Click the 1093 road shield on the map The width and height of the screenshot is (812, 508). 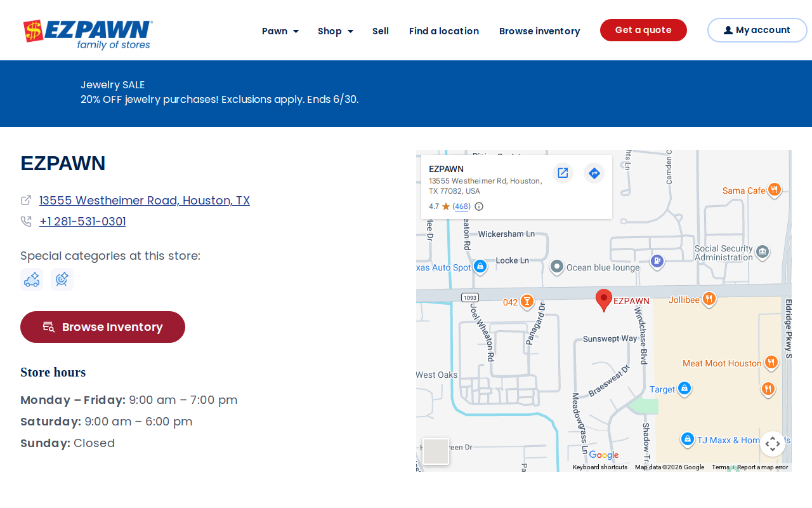click(x=470, y=297)
